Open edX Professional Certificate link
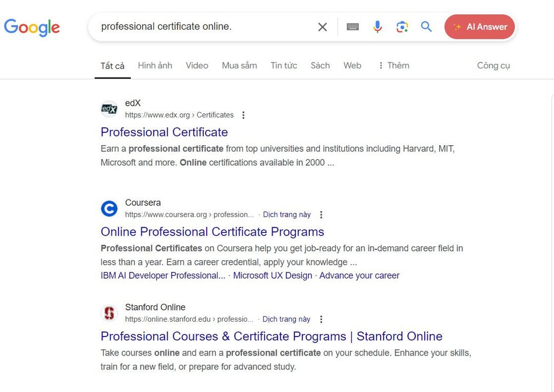 click(x=164, y=132)
